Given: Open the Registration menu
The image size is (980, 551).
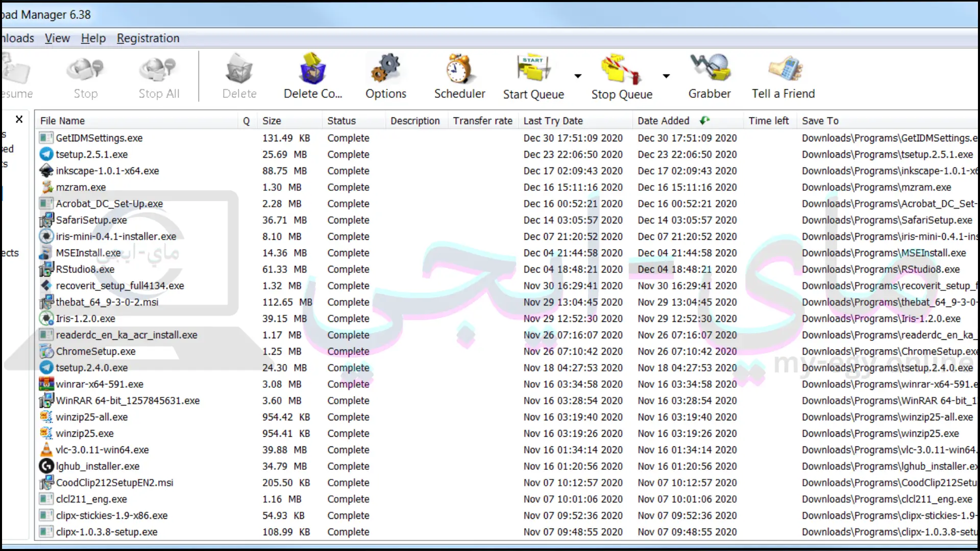Looking at the screenshot, I should pos(148,38).
